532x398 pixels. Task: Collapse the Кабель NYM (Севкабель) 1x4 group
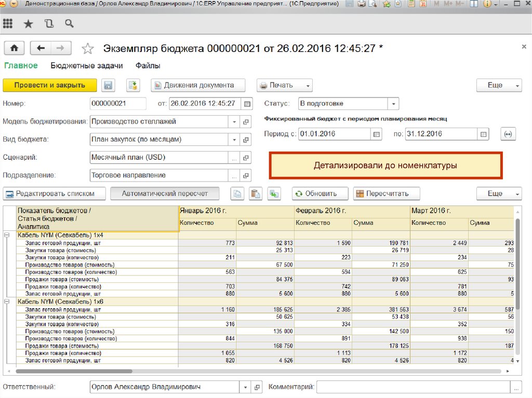[x=7, y=235]
